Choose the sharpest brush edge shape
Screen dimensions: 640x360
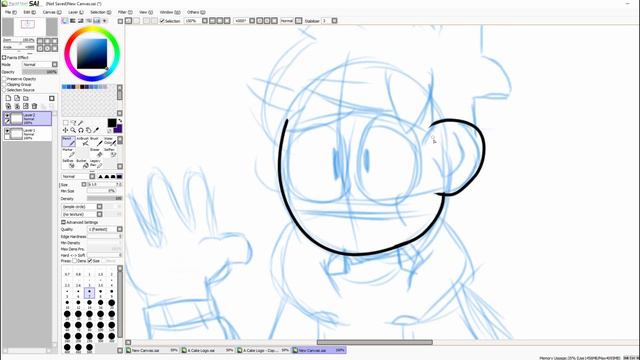(x=100, y=176)
